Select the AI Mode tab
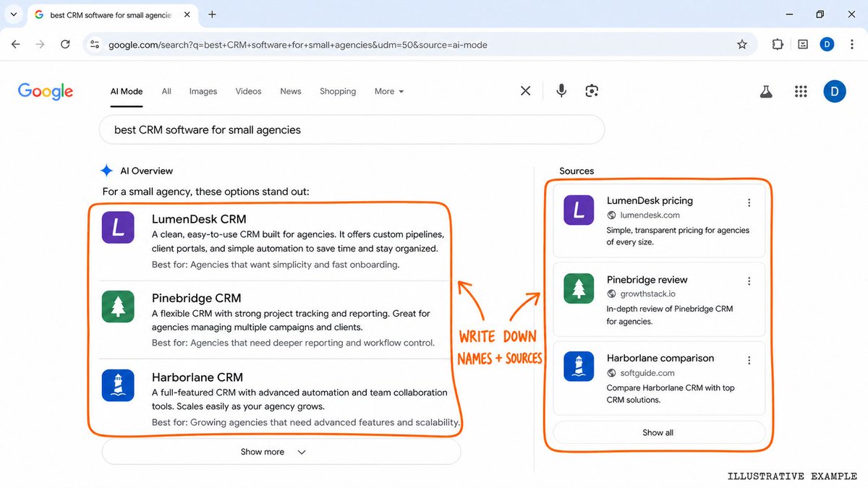The image size is (868, 488). click(x=127, y=92)
